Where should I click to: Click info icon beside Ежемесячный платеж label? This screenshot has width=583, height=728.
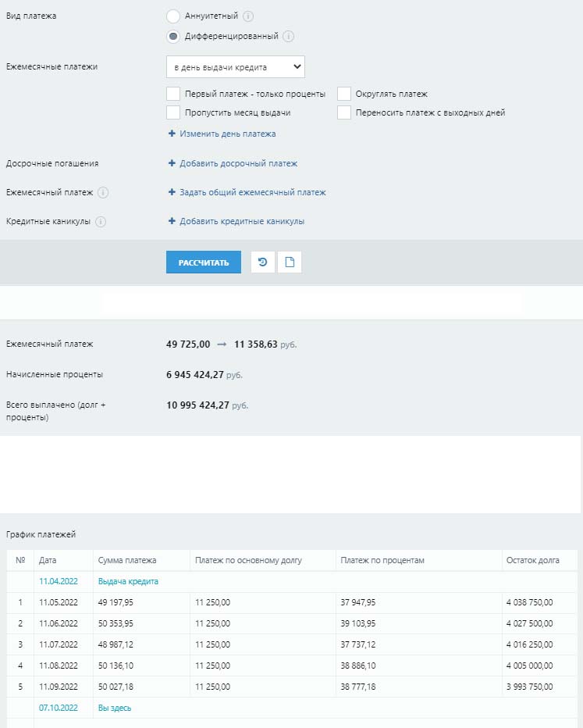[103, 192]
